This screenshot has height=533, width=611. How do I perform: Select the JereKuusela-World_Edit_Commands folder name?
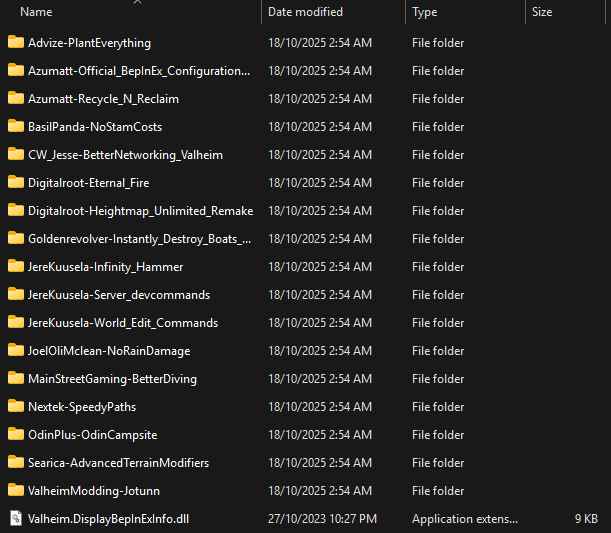tap(123, 323)
